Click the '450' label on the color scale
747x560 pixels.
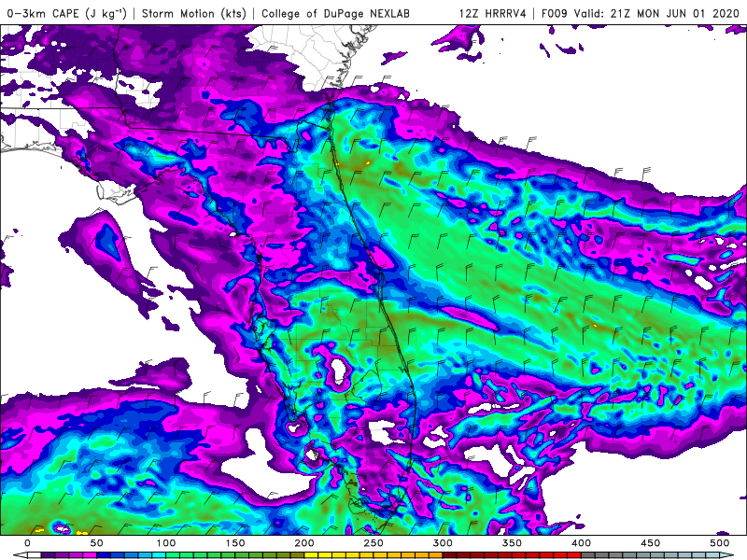(650, 543)
